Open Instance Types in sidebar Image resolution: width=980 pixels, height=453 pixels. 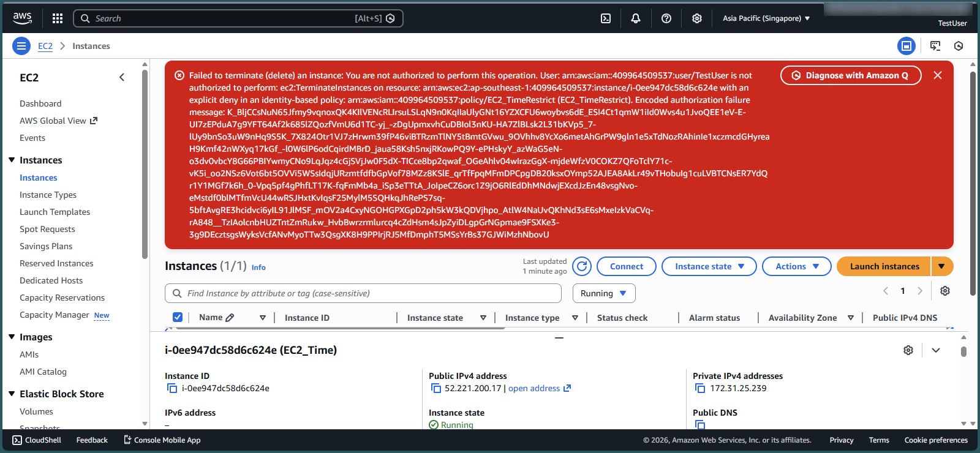coord(48,195)
